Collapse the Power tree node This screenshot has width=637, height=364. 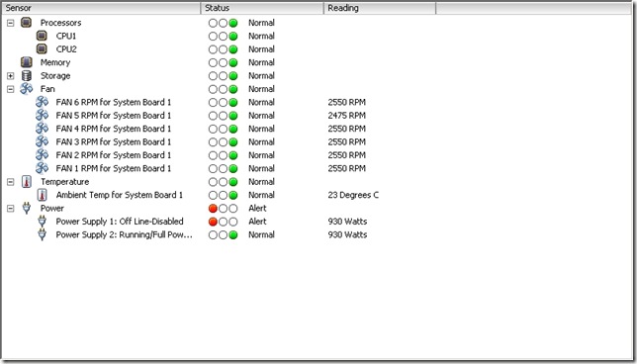pos(11,209)
